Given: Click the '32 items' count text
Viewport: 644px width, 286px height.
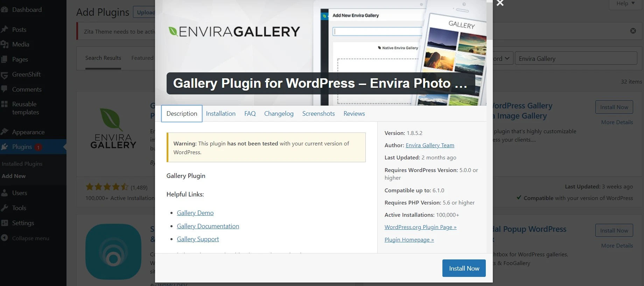Looking at the screenshot, I should (631, 81).
